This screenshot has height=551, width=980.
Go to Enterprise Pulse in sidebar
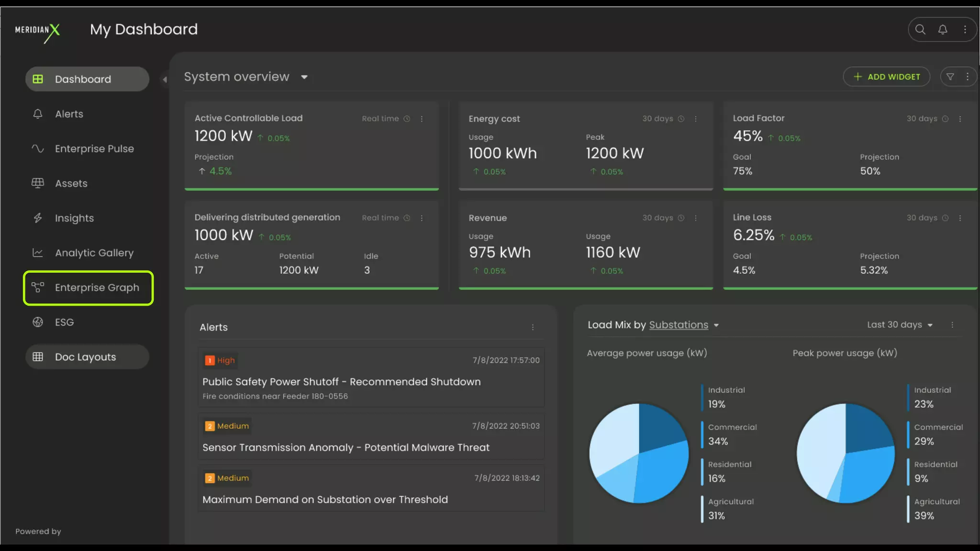coord(94,149)
